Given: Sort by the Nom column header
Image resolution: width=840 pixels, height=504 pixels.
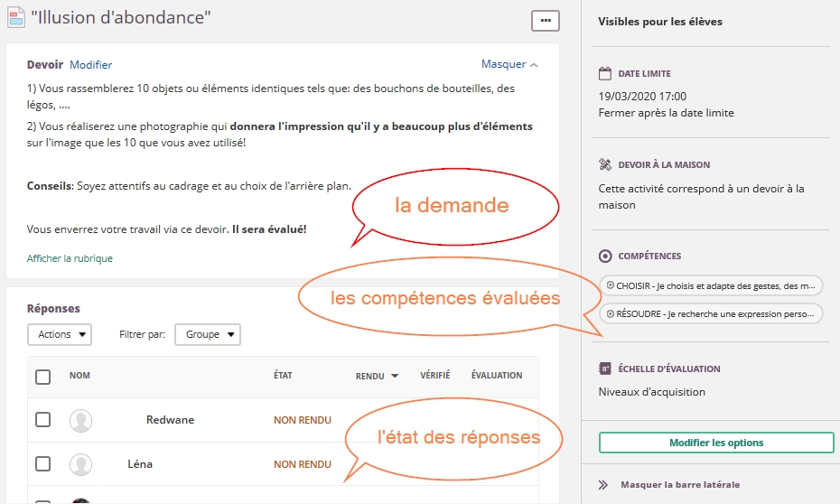Looking at the screenshot, I should coord(79,376).
